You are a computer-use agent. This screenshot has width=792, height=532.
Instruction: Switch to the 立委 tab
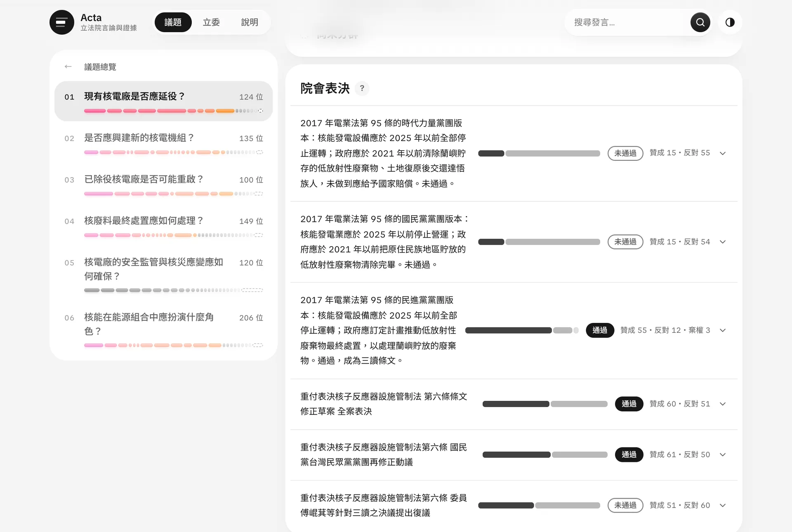pos(211,22)
